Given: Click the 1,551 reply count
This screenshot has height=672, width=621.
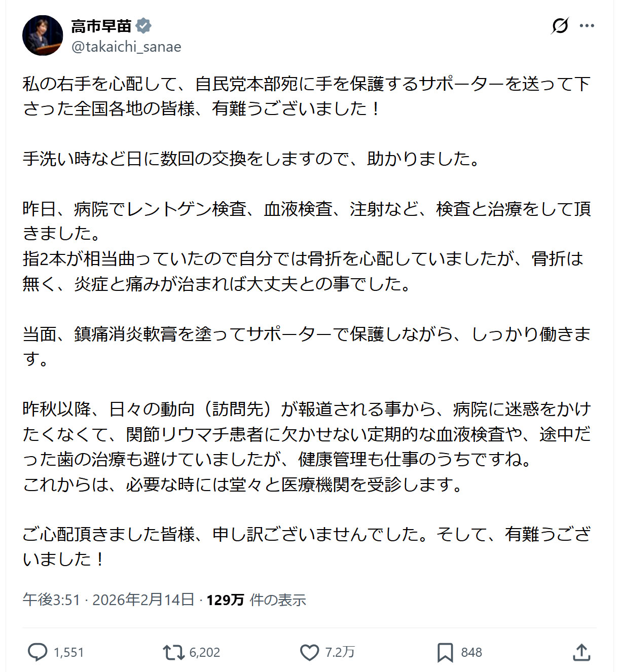Looking at the screenshot, I should 68,652.
